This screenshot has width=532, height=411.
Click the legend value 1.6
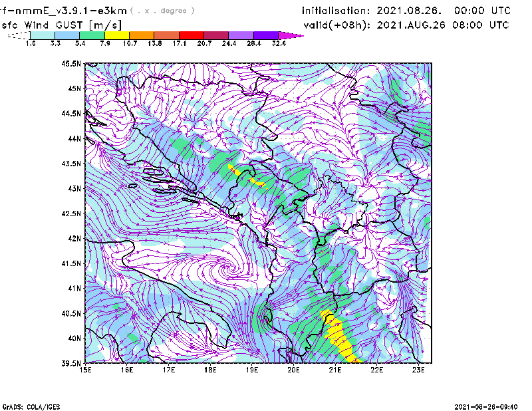click(31, 43)
